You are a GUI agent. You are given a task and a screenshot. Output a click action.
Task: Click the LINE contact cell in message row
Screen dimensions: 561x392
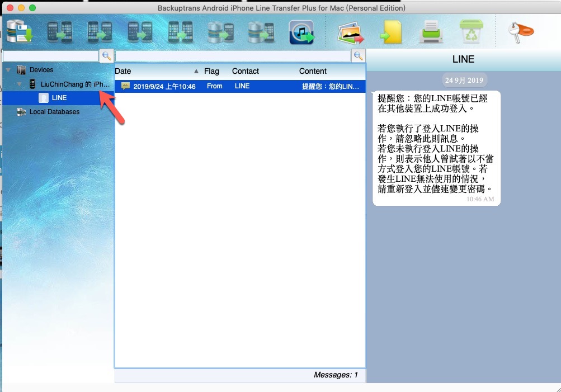point(242,86)
